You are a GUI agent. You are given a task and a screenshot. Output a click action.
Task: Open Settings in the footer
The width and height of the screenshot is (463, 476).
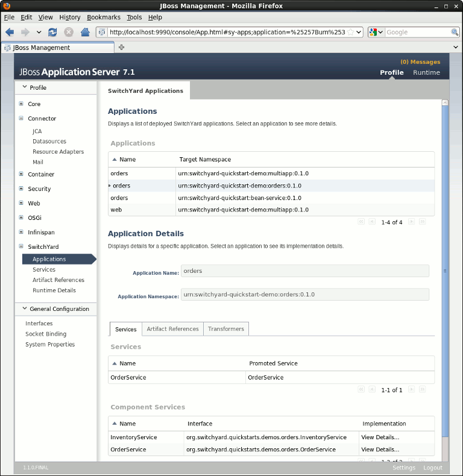click(x=404, y=468)
